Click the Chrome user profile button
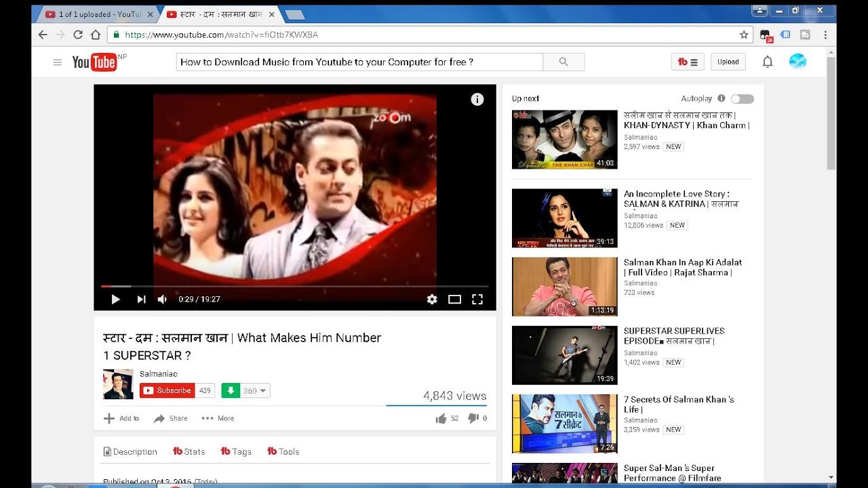The image size is (868, 488). coord(759,10)
